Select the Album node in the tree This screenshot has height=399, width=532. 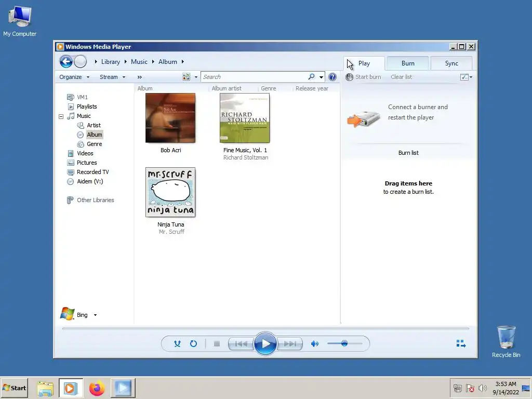click(95, 135)
